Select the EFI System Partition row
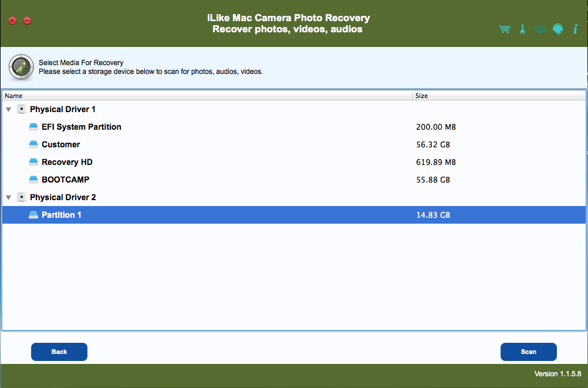This screenshot has width=588, height=388. 81,127
